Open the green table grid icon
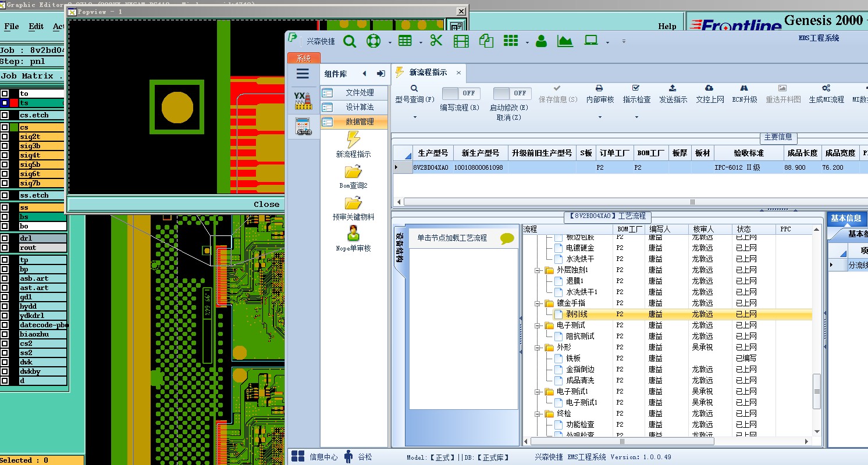868x465 pixels. [x=405, y=41]
